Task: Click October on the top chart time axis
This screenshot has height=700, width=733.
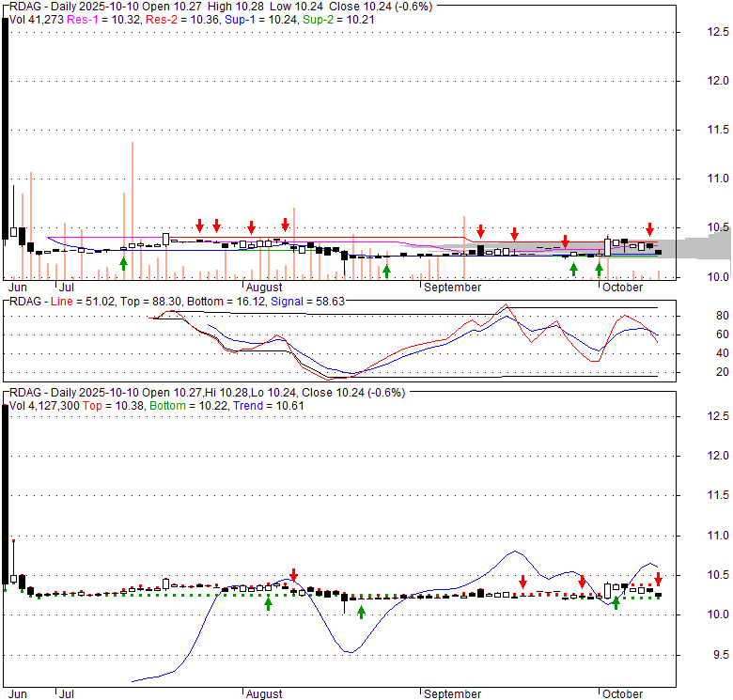Action: 622,288
